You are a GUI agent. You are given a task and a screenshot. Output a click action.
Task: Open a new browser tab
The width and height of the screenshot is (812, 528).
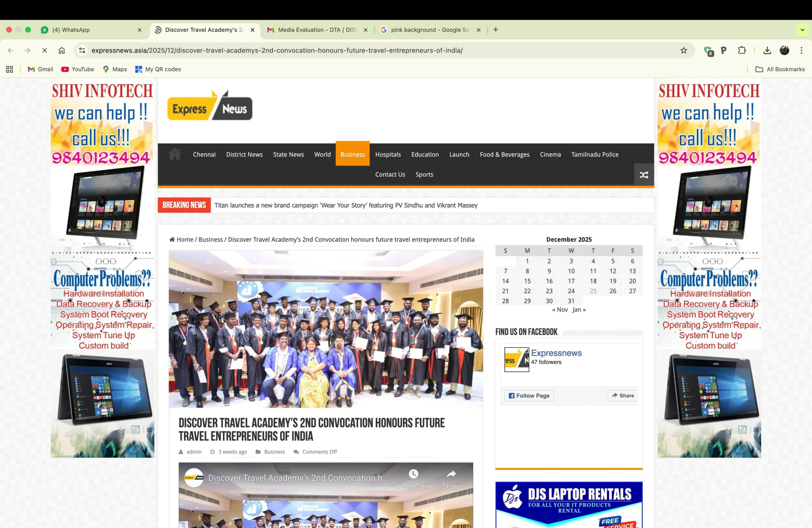(496, 30)
